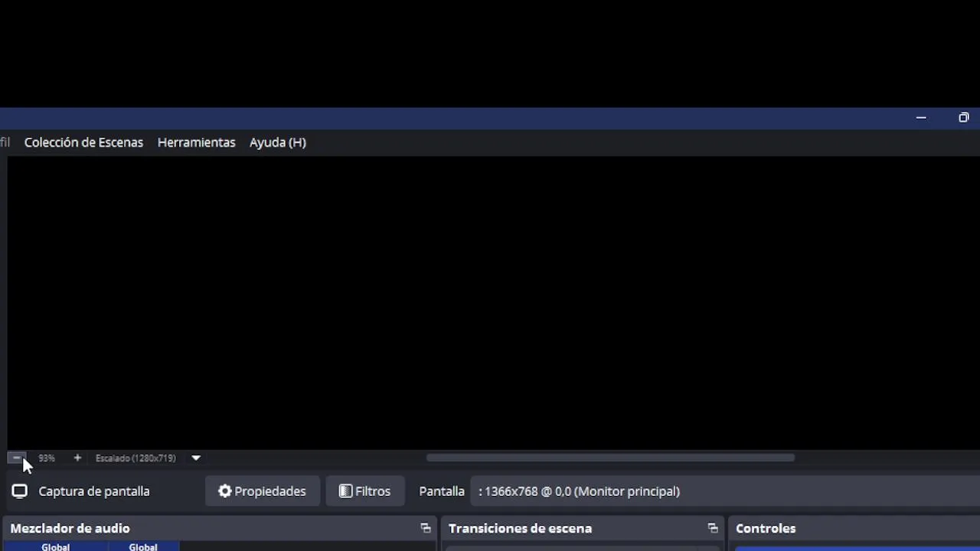Viewport: 980px width, 551px height.
Task: Click the Captura de pantalla source name
Action: [x=94, y=491]
